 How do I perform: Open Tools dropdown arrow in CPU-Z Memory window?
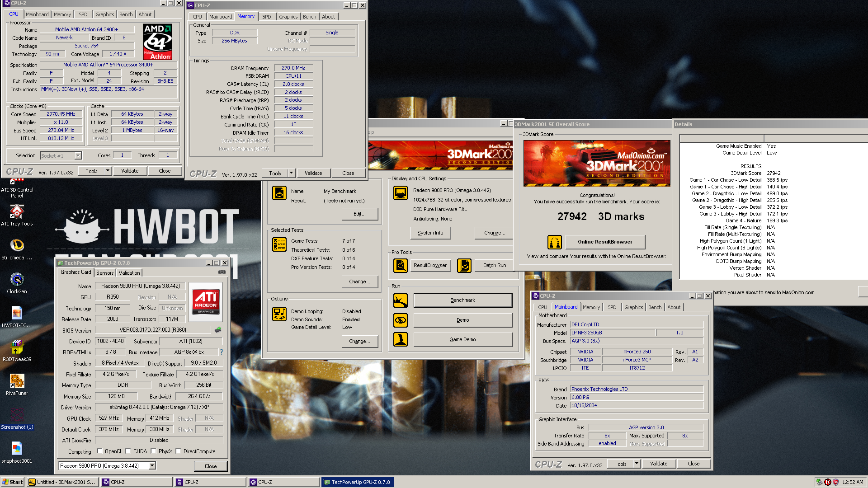pos(291,173)
